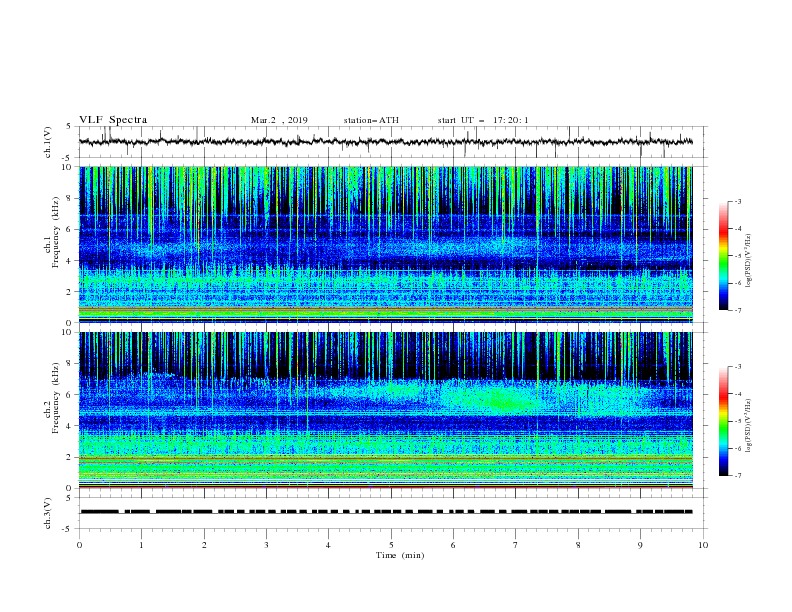Click the time-axis tick label "10"
This screenshot has height=612, width=792.
point(703,545)
